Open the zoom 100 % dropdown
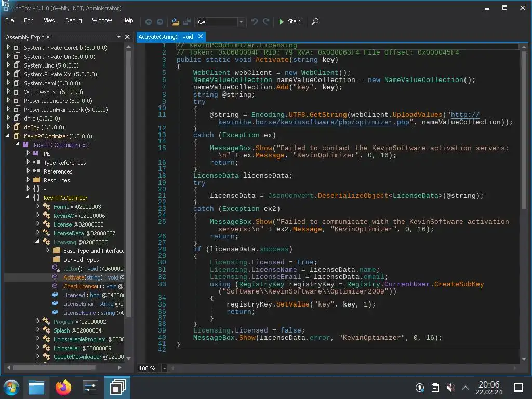The height and width of the screenshot is (399, 532). click(165, 368)
